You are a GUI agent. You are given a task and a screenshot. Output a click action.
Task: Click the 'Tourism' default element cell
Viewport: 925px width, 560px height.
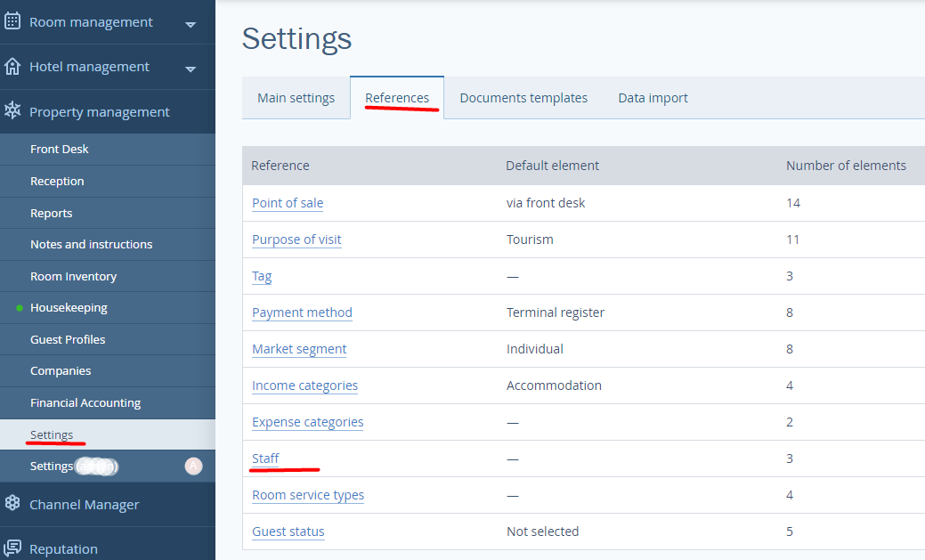(x=530, y=239)
